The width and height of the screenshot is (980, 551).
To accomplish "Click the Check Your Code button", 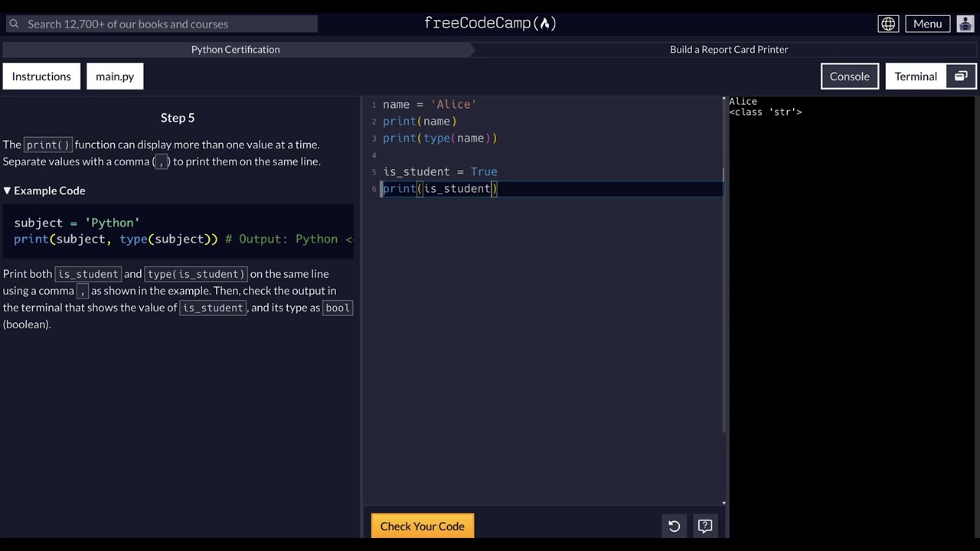I will click(423, 526).
